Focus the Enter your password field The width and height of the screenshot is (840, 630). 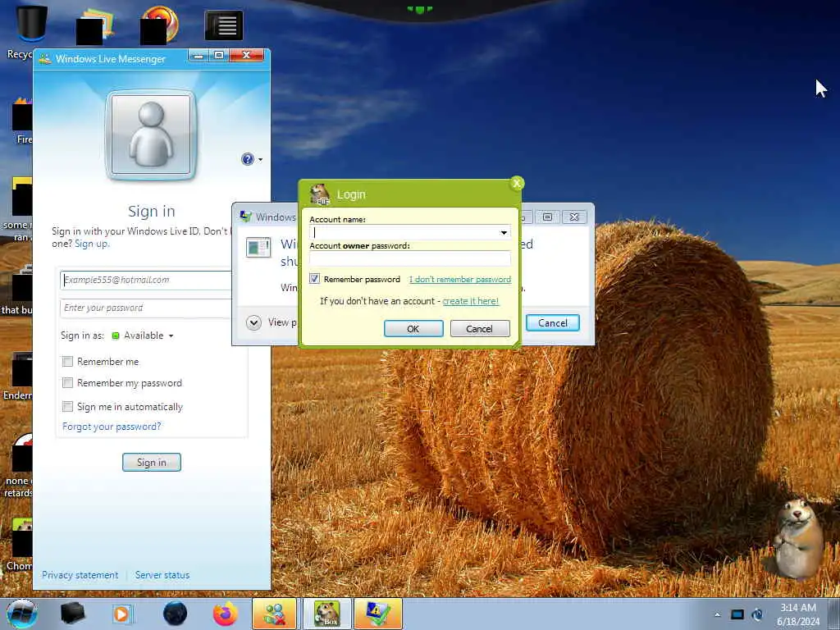coord(146,308)
